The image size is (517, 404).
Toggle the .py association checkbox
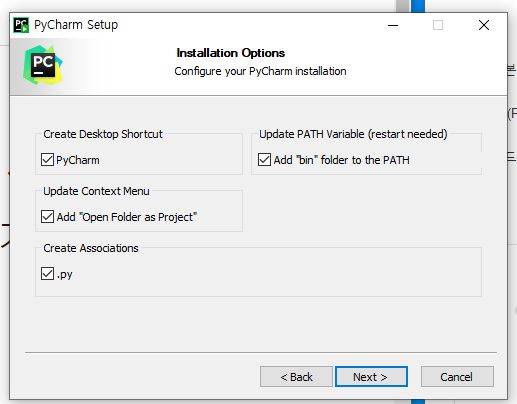click(47, 274)
